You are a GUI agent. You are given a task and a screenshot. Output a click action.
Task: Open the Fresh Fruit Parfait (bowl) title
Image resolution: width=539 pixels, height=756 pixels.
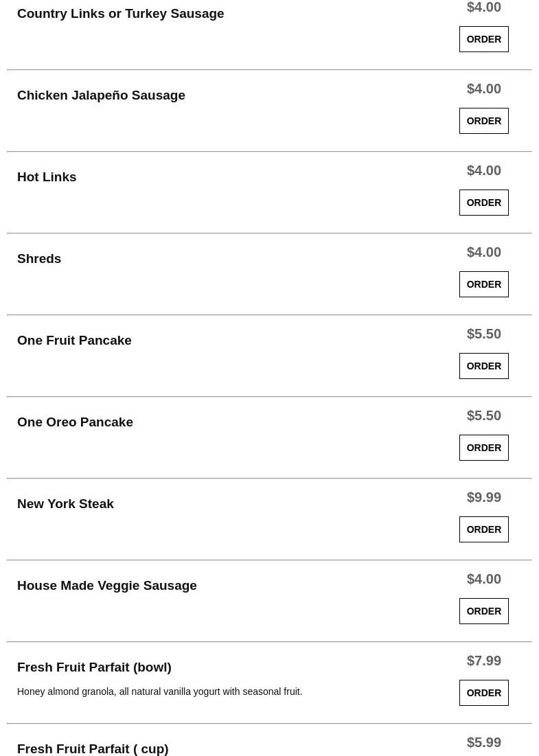coord(95,667)
